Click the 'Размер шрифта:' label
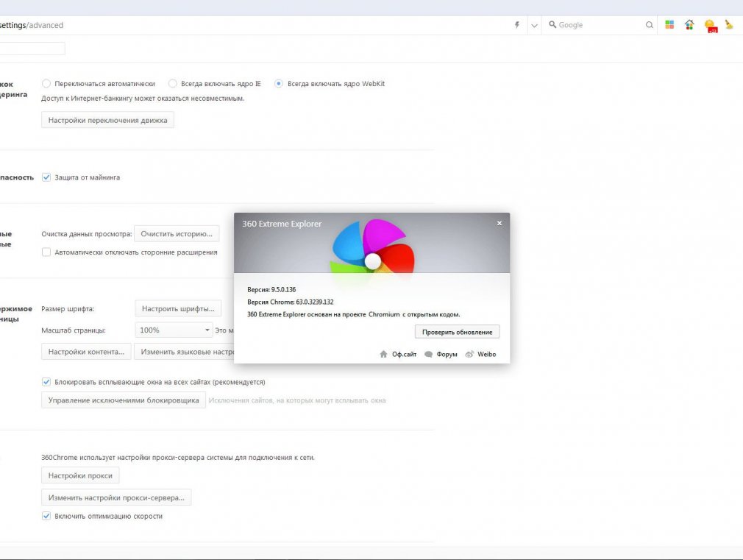This screenshot has width=743, height=560. click(x=68, y=308)
